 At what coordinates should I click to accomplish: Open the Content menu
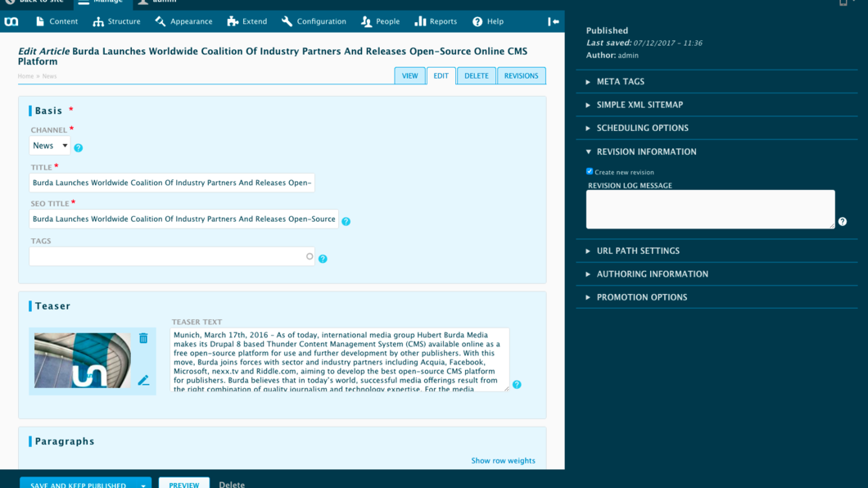(57, 21)
